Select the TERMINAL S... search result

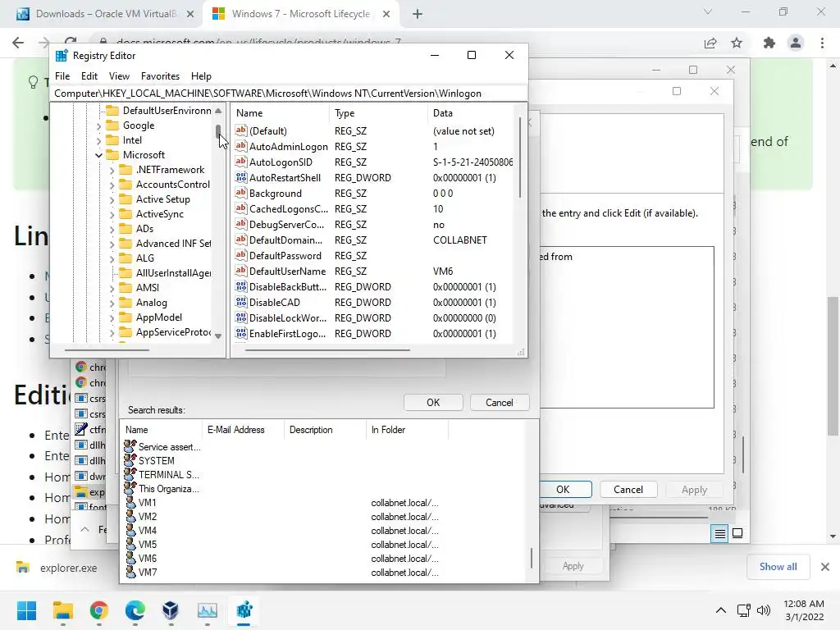(168, 475)
